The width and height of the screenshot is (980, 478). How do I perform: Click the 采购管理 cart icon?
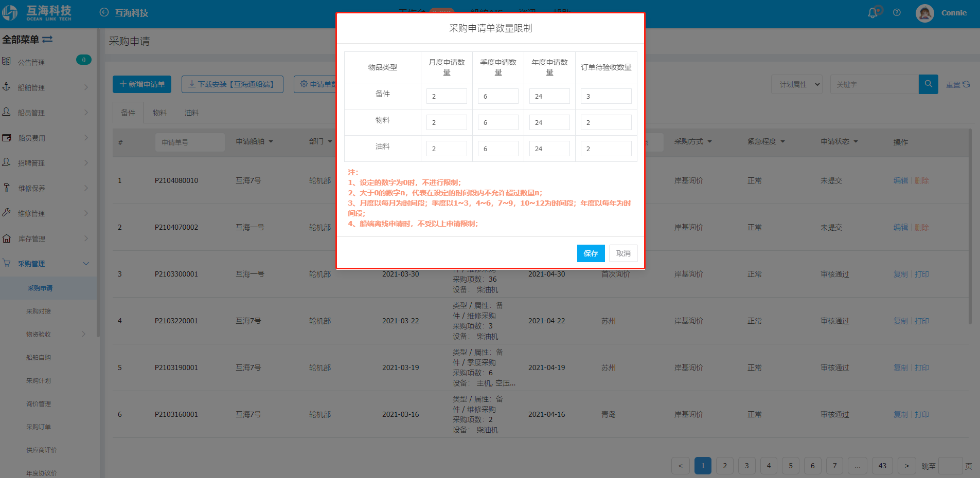coord(6,263)
